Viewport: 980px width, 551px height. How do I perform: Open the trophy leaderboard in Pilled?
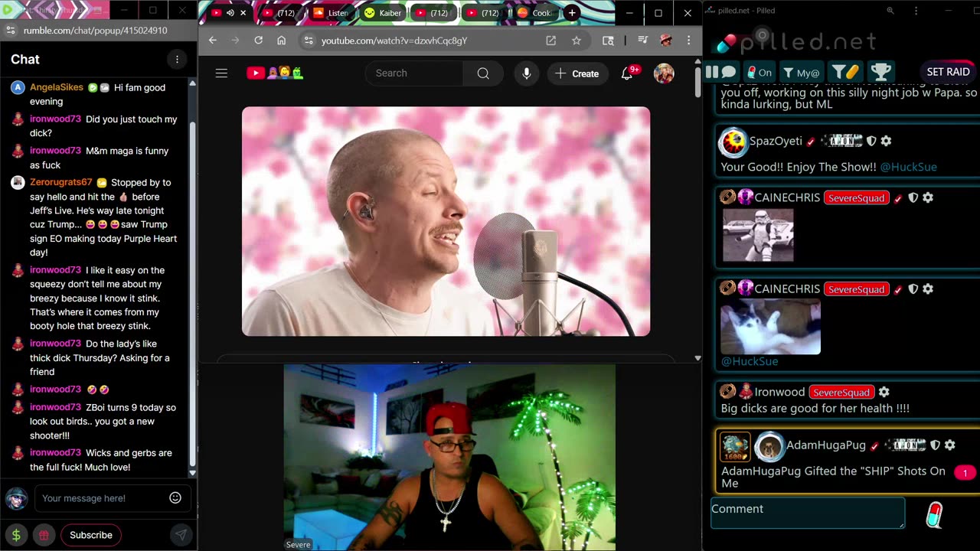click(880, 72)
